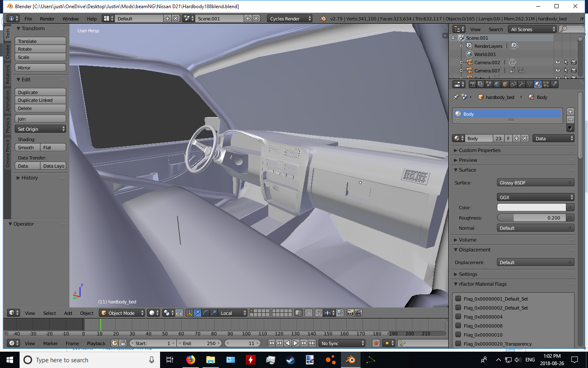588x368 pixels.
Task: Adjust the Roughness slider
Action: [x=531, y=218]
